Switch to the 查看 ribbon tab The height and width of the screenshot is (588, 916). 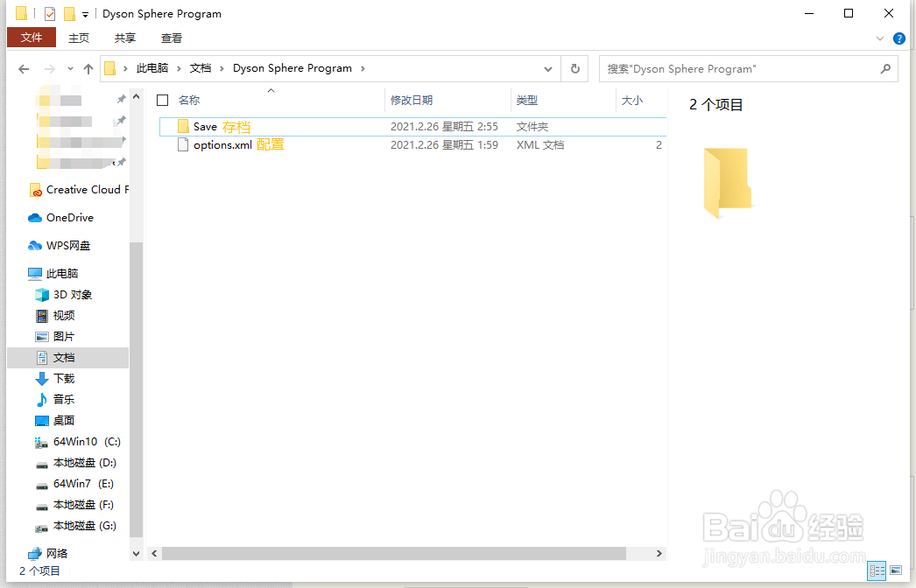tap(172, 38)
